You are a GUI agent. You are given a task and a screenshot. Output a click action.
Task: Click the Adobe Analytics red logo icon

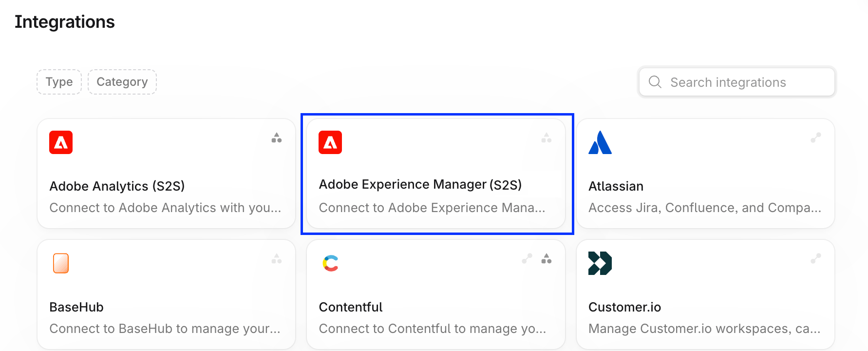pyautogui.click(x=61, y=142)
